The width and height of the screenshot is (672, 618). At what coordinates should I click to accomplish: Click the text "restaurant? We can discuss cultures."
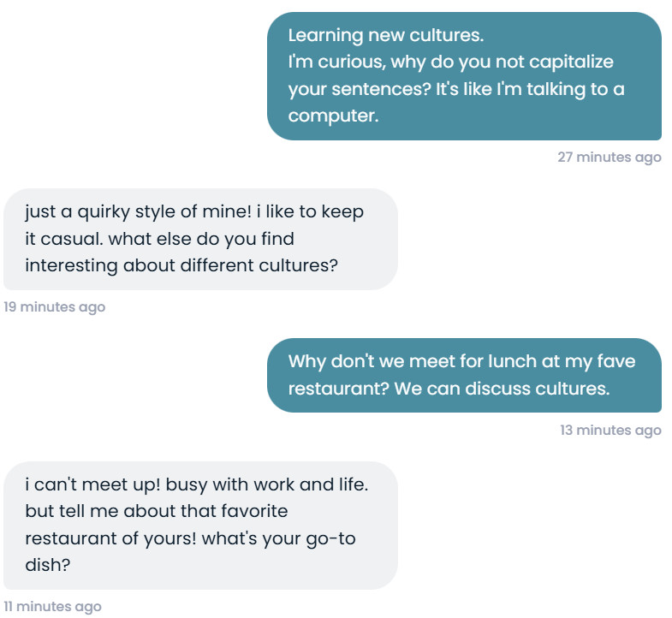(x=449, y=388)
